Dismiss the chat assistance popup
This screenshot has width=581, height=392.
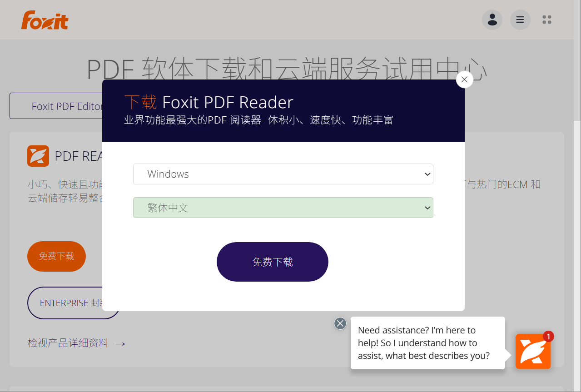(340, 323)
